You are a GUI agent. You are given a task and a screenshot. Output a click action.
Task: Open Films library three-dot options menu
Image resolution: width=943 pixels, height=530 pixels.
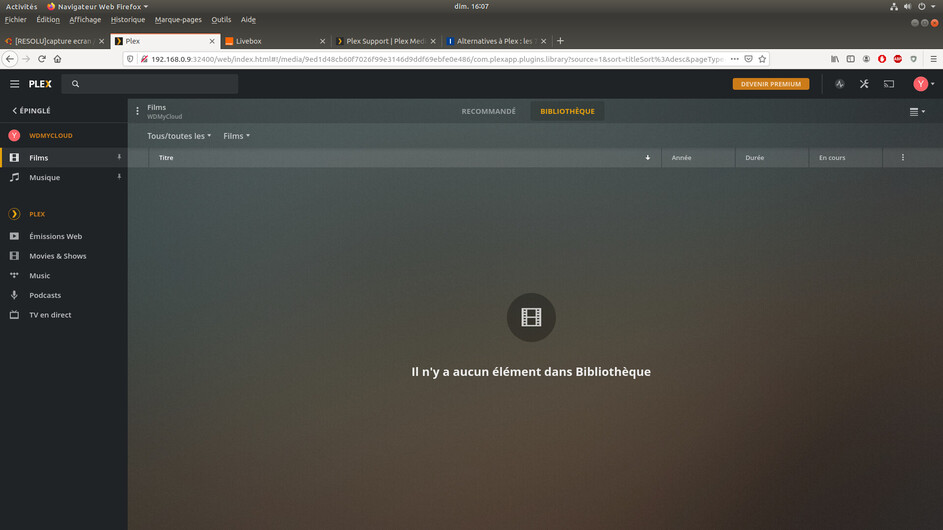pyautogui.click(x=137, y=111)
